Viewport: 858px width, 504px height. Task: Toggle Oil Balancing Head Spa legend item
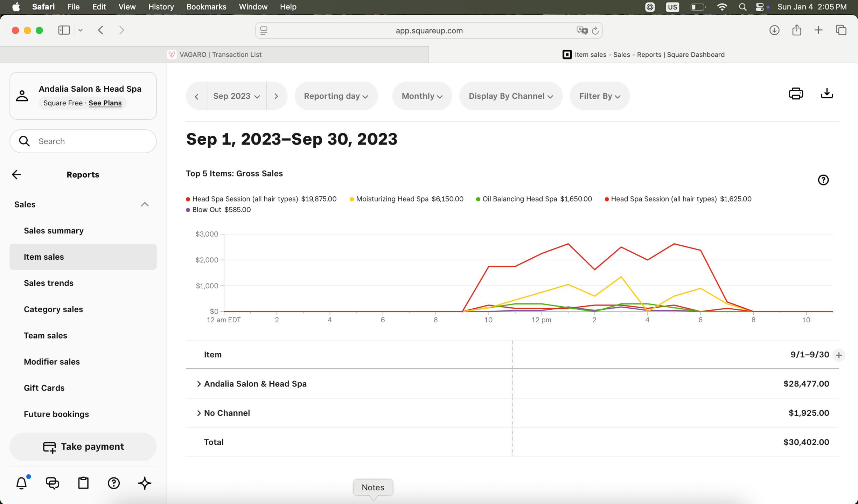tap(519, 199)
